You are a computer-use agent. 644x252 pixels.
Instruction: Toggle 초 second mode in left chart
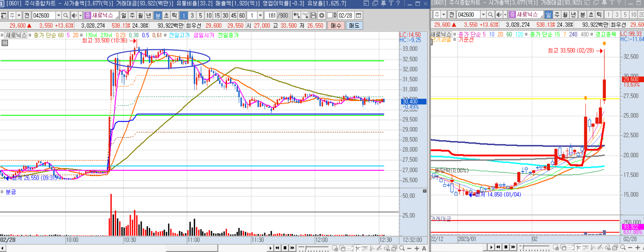(166, 16)
